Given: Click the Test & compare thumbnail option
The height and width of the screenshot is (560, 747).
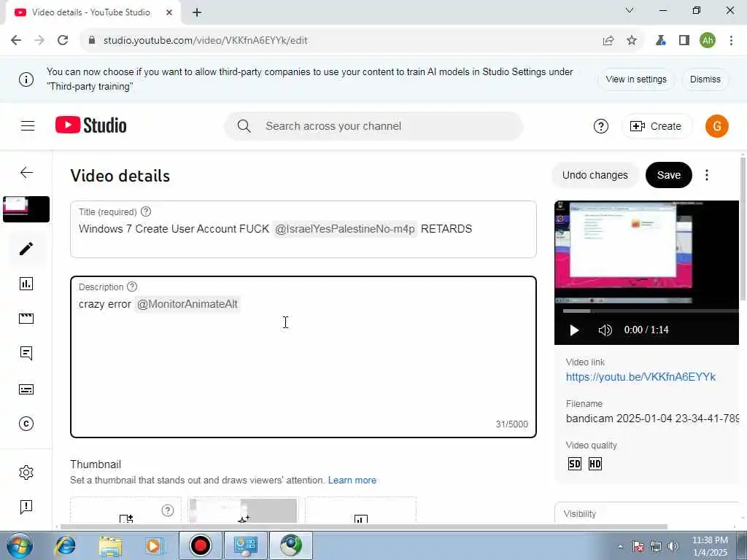Looking at the screenshot, I should tap(360, 510).
